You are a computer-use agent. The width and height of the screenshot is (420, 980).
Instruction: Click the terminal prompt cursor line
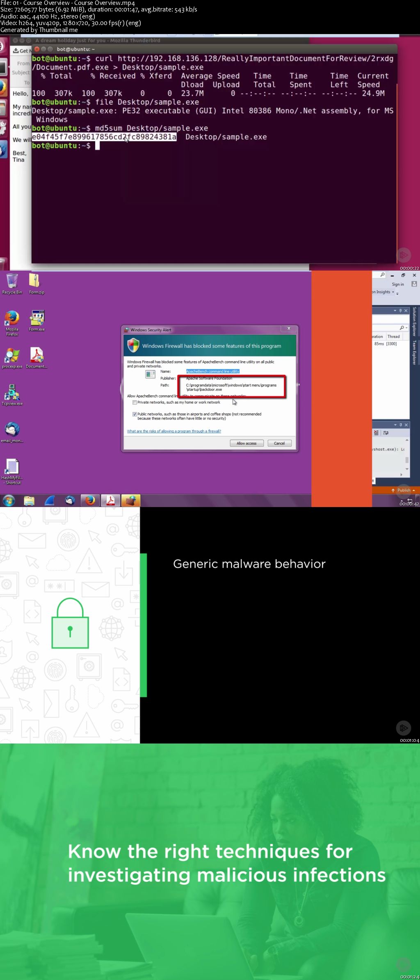66,146
